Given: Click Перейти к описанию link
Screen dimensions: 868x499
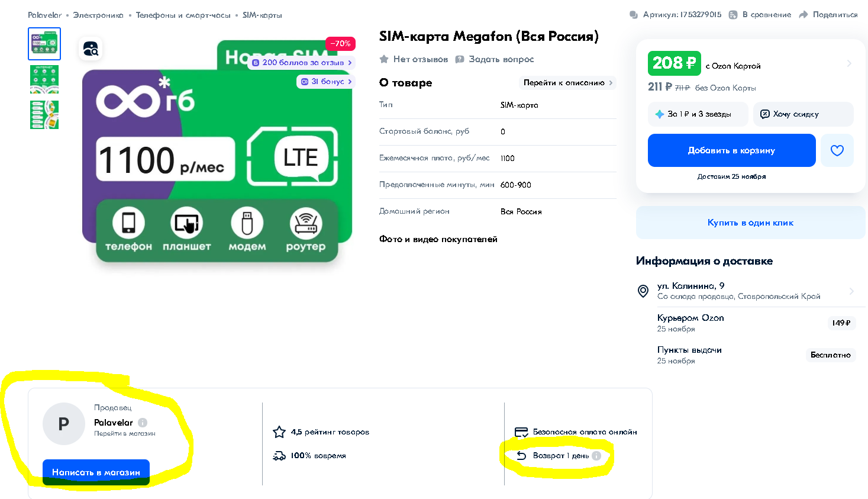Looking at the screenshot, I should coord(567,83).
